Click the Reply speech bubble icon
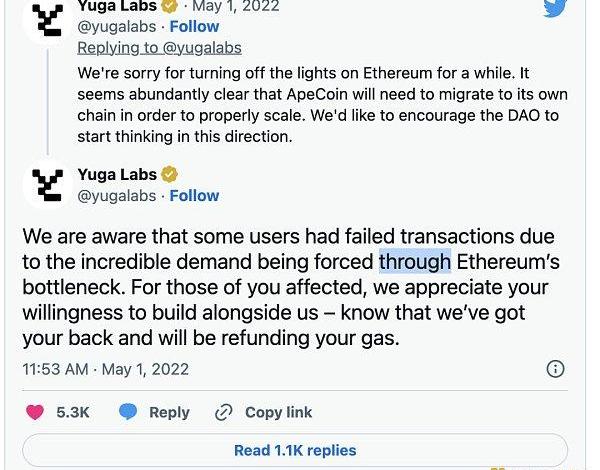 (128, 412)
